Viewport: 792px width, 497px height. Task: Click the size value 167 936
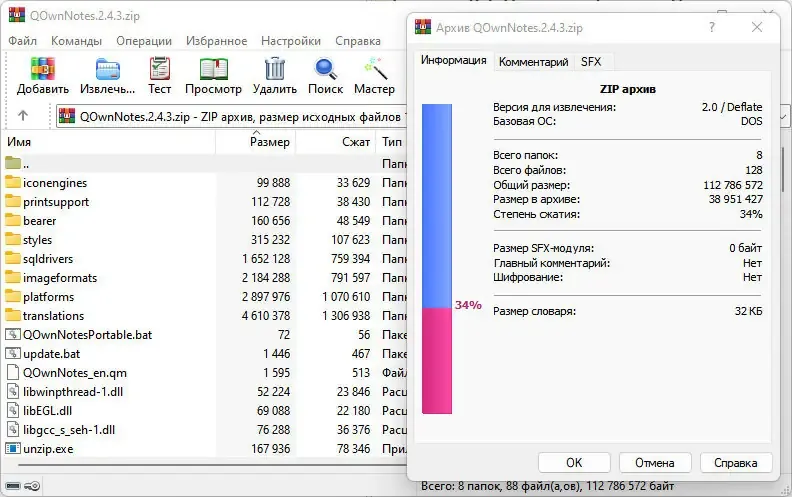point(271,449)
